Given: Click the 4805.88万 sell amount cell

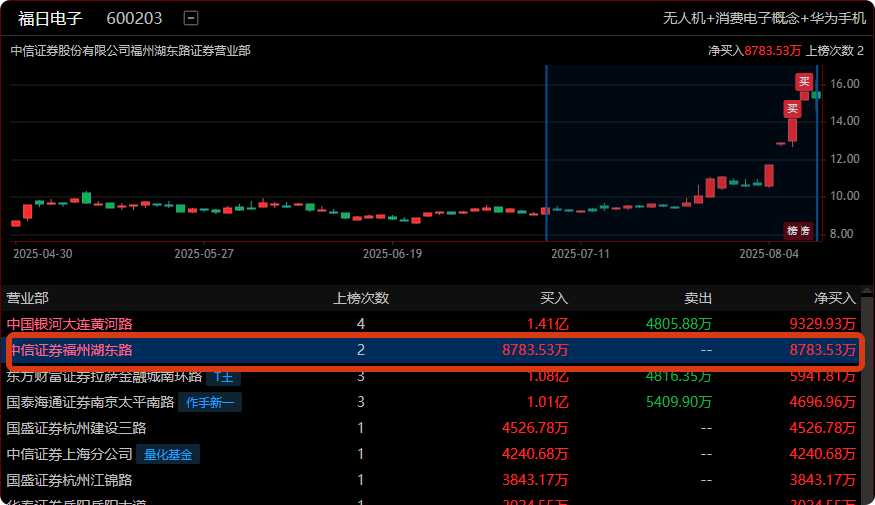Looking at the screenshot, I should pyautogui.click(x=679, y=324).
